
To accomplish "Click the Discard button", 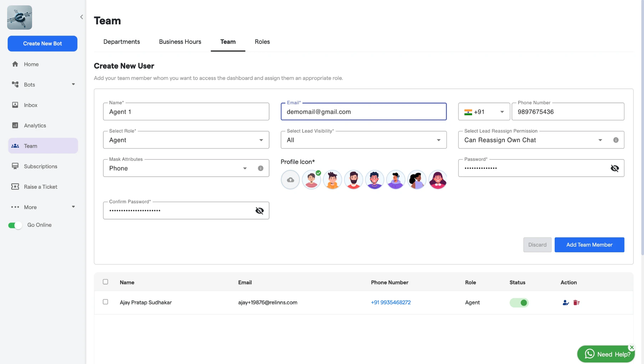I will tap(537, 245).
